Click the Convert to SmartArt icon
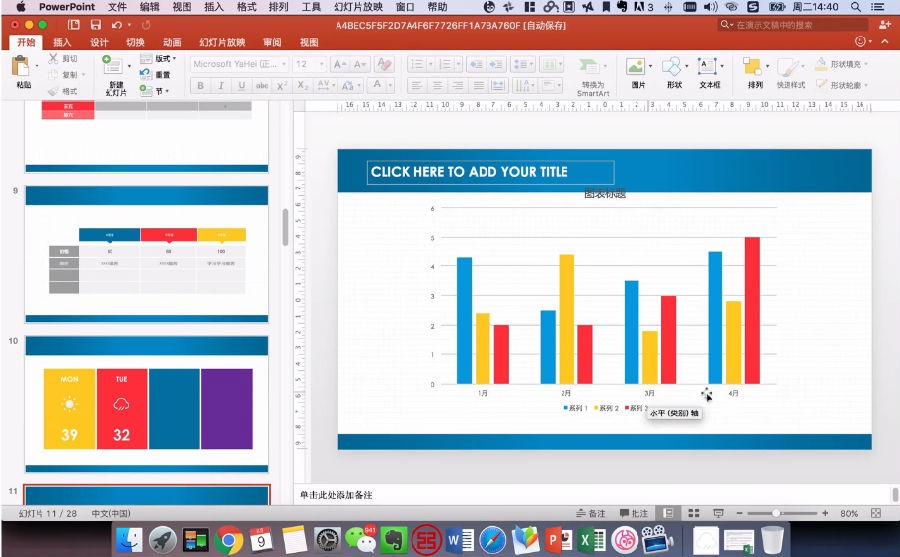The width and height of the screenshot is (900, 557). click(589, 67)
